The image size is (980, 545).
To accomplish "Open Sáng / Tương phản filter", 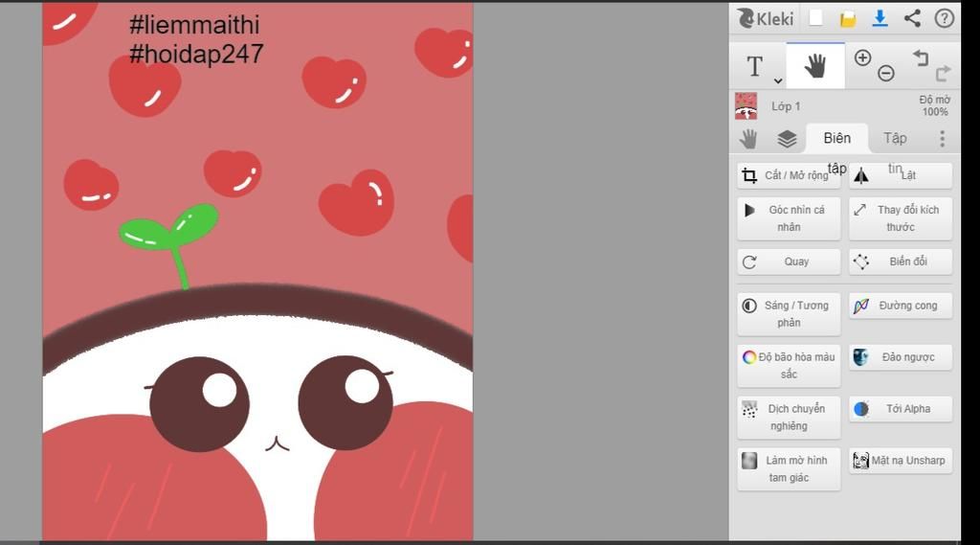I will (x=789, y=313).
